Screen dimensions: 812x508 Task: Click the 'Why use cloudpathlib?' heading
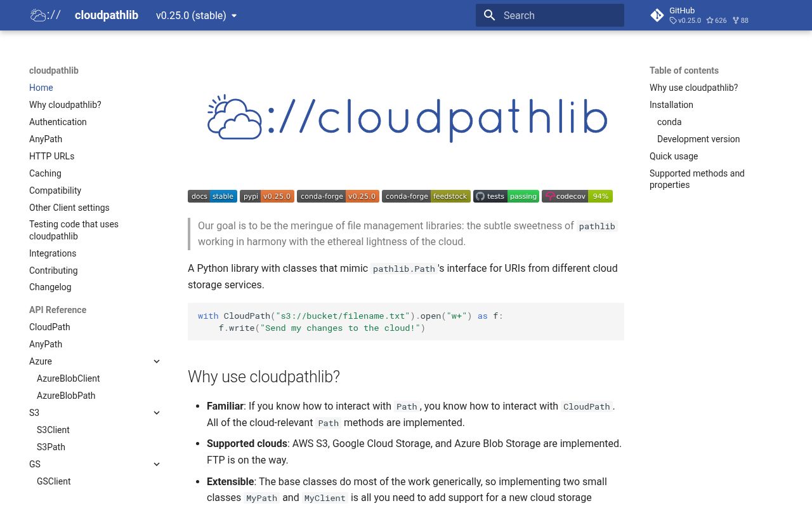(264, 377)
